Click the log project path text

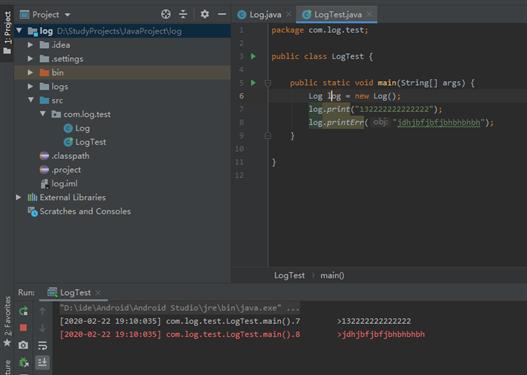pos(119,31)
